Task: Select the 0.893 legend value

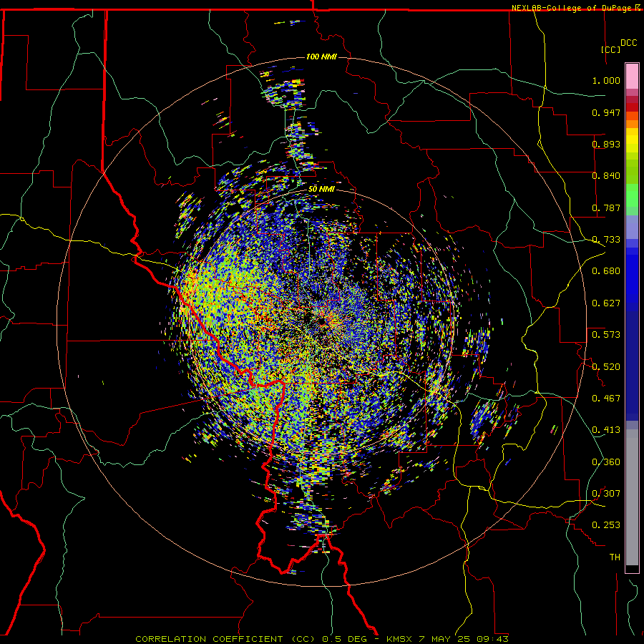Action: (x=606, y=144)
